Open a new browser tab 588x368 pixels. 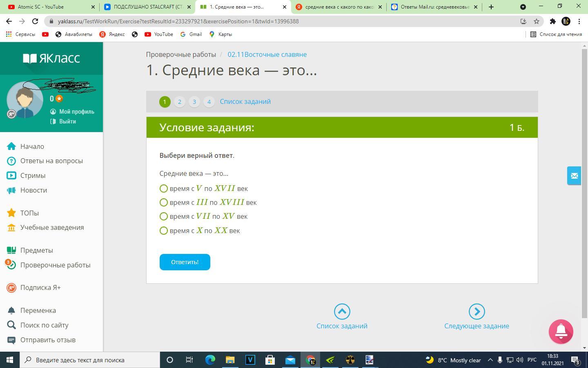[x=491, y=7]
